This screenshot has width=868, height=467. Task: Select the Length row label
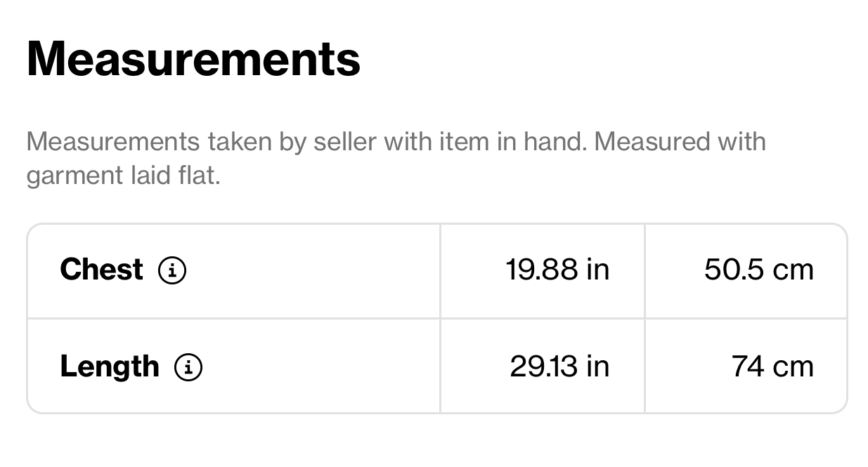pos(110,367)
